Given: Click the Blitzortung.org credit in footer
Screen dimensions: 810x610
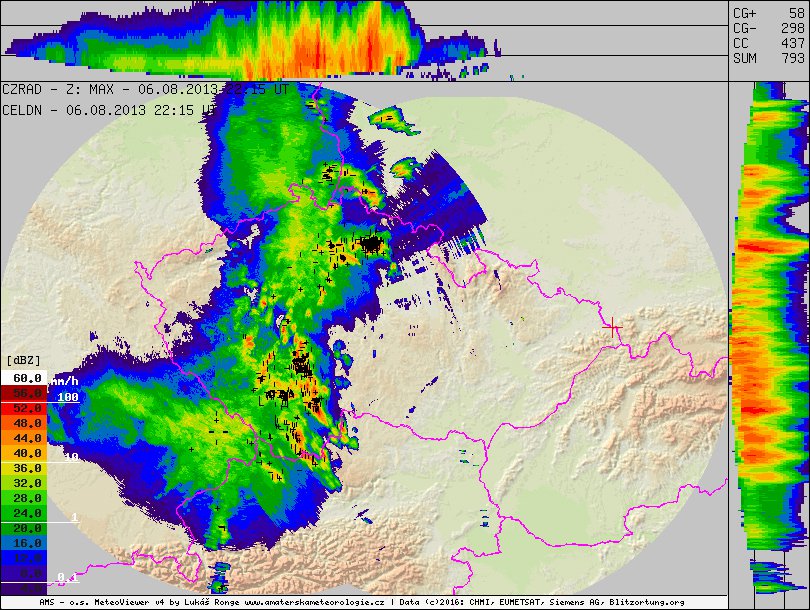Looking at the screenshot, I should [x=646, y=602].
